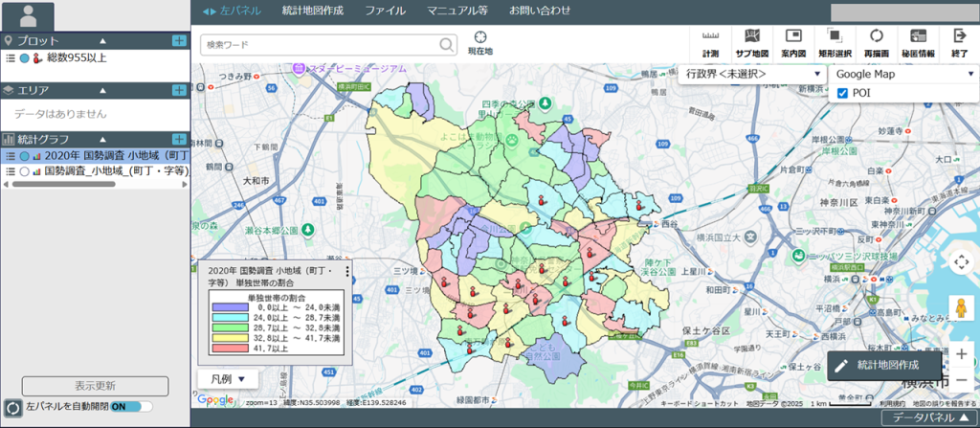Select the 計測 measurement tool
Screen dimensions: 980x428
pos(710,42)
